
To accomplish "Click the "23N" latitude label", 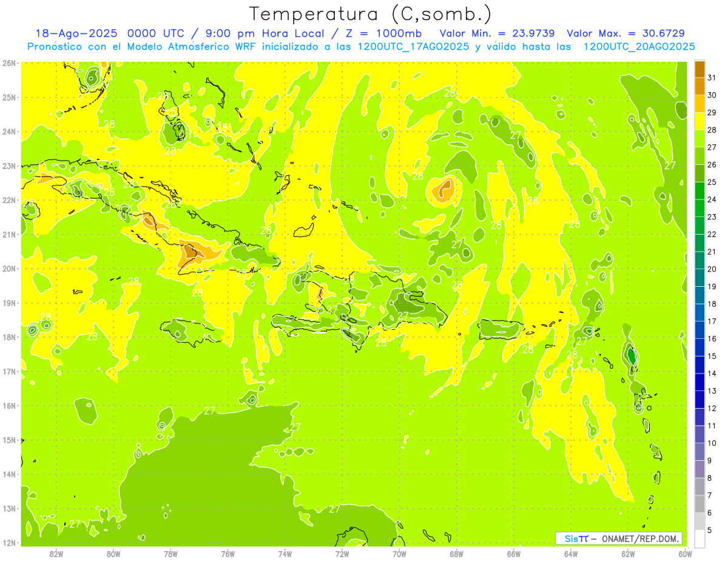I will point(8,166).
